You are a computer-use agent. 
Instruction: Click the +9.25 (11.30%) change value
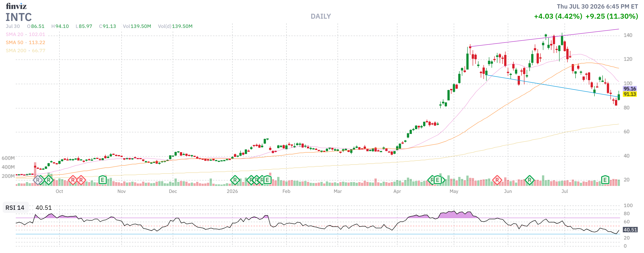point(612,16)
